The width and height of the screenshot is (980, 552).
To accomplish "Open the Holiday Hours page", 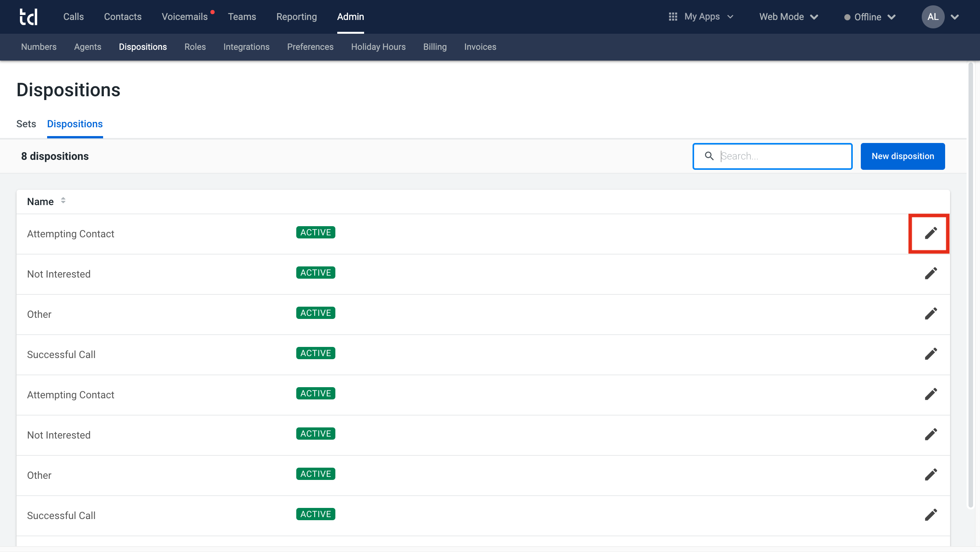I will (378, 47).
